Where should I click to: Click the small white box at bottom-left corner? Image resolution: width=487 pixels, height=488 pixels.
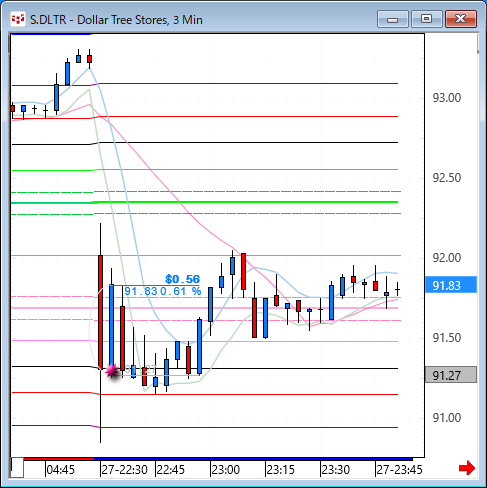(17, 468)
